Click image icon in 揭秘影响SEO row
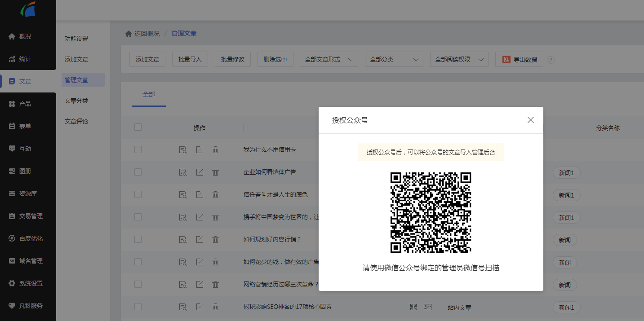 click(x=427, y=307)
